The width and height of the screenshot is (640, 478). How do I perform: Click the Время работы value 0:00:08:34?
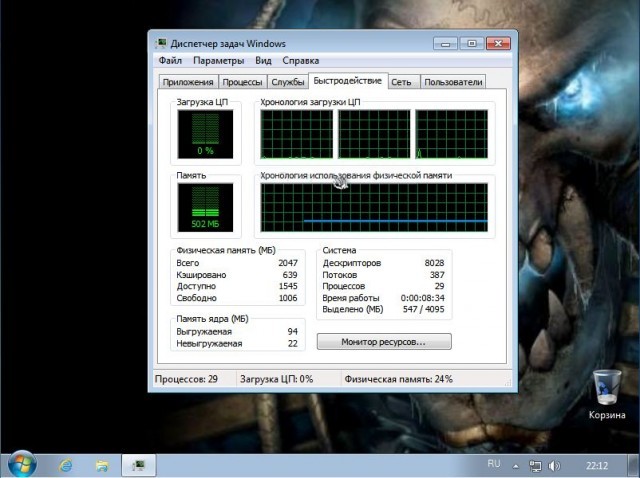(422, 298)
